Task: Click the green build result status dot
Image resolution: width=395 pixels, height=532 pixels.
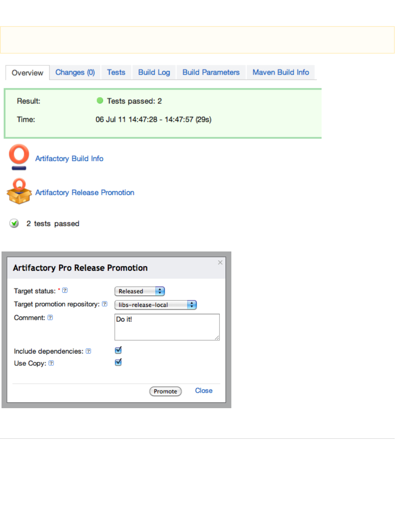Action: (100, 101)
